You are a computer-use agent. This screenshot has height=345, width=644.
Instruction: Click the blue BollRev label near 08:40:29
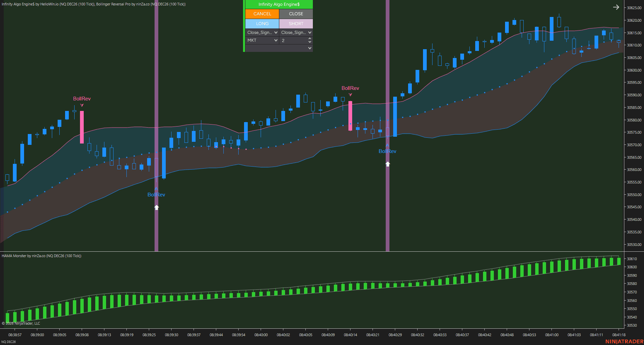(387, 151)
